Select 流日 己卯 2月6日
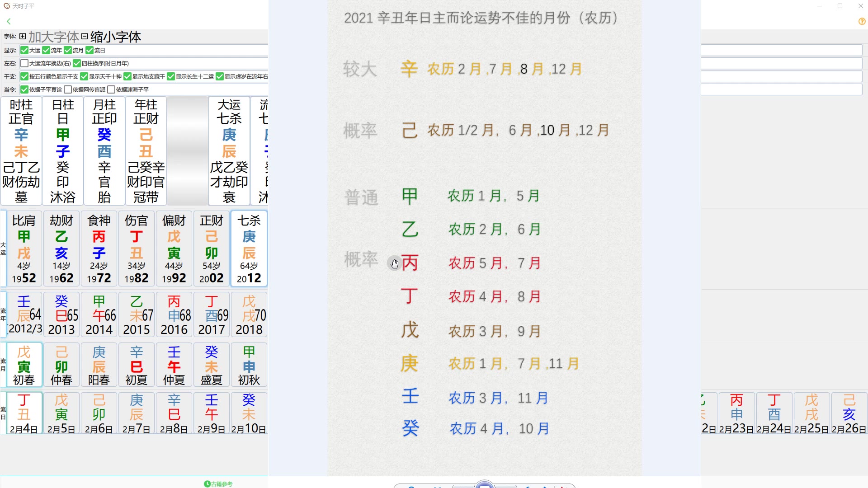The image size is (868, 488). pos(99,413)
